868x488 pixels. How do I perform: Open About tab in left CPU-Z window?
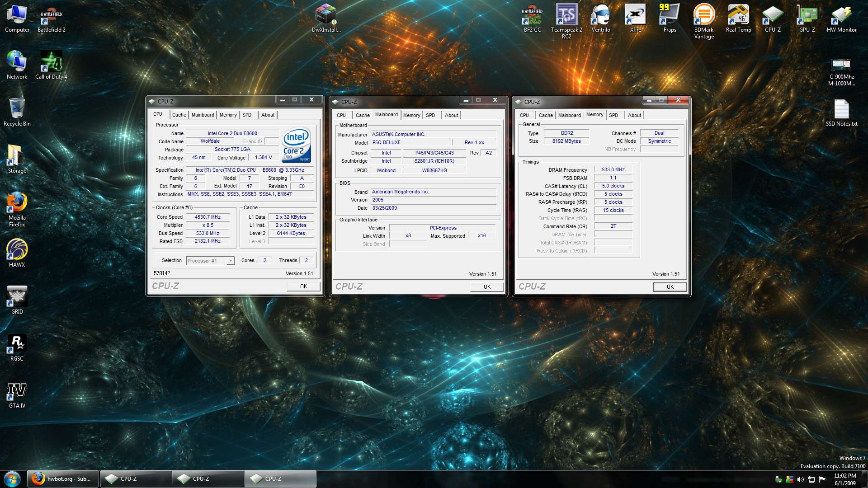coord(268,115)
